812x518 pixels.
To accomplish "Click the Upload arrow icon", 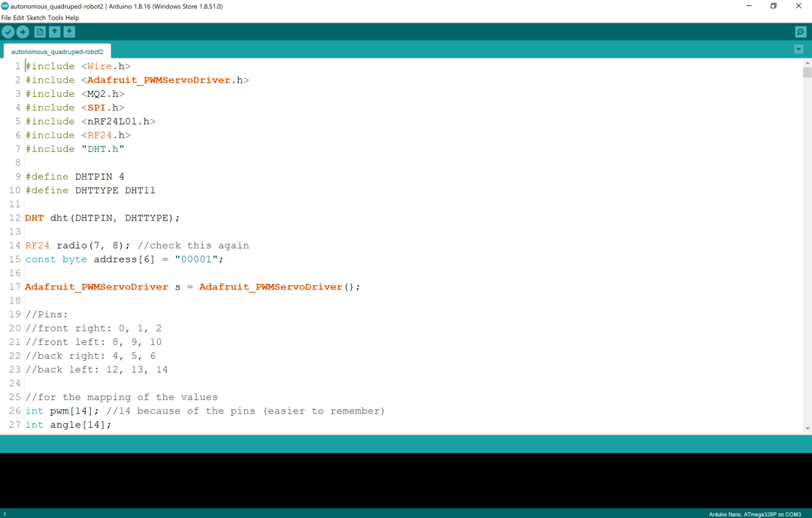I will [23, 32].
